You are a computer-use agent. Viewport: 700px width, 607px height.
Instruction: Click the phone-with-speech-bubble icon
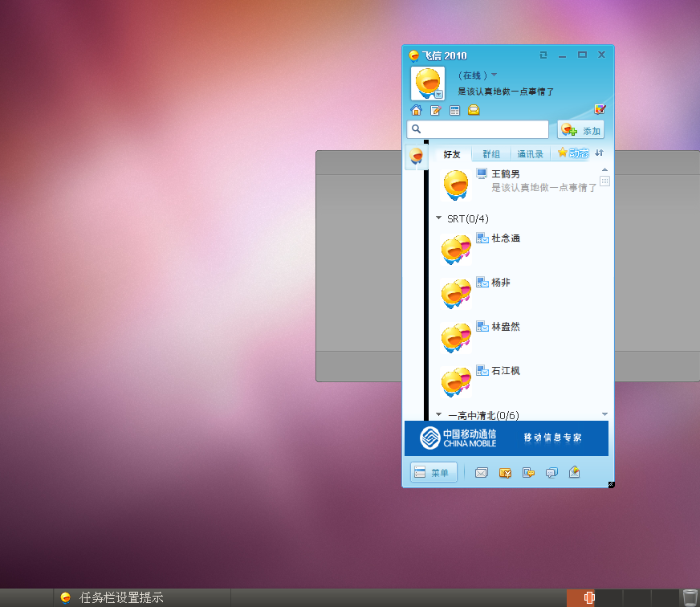point(528,472)
